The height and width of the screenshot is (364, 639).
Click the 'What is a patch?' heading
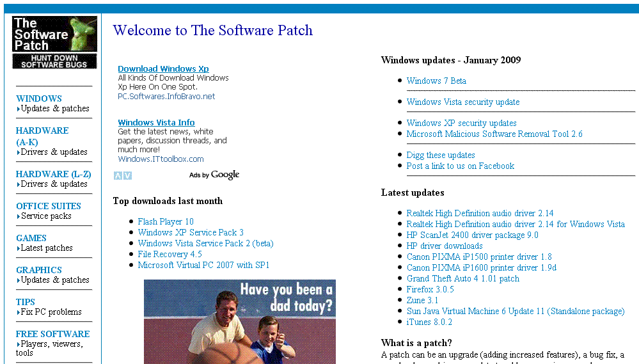tap(416, 344)
